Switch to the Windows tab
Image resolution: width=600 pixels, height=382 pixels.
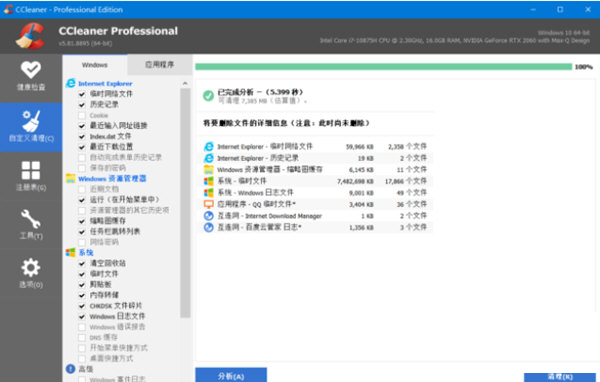(x=95, y=65)
